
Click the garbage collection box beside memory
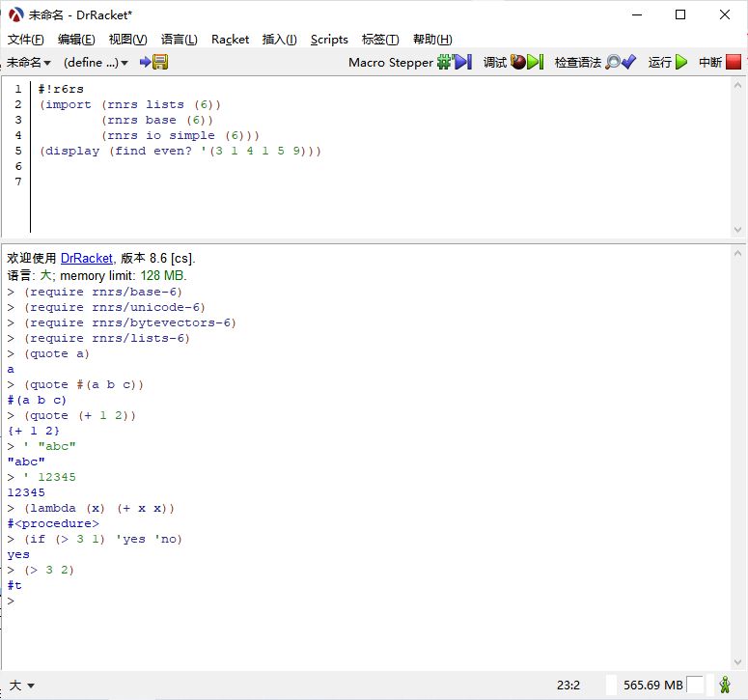point(695,686)
